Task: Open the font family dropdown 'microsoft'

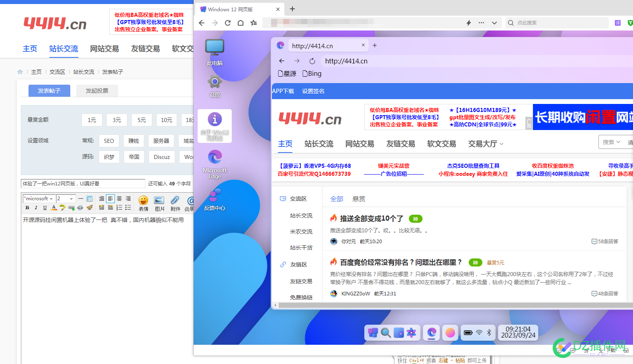Action: point(39,199)
